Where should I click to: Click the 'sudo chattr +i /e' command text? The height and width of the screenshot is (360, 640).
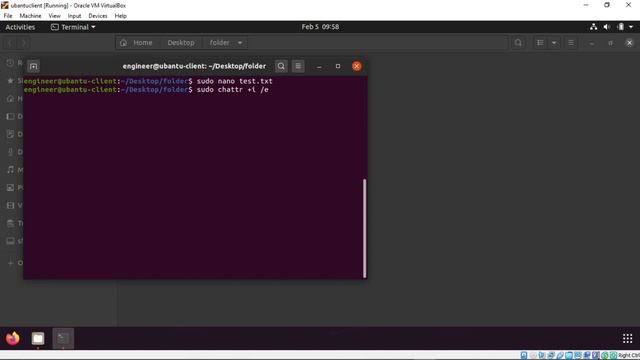click(x=233, y=90)
